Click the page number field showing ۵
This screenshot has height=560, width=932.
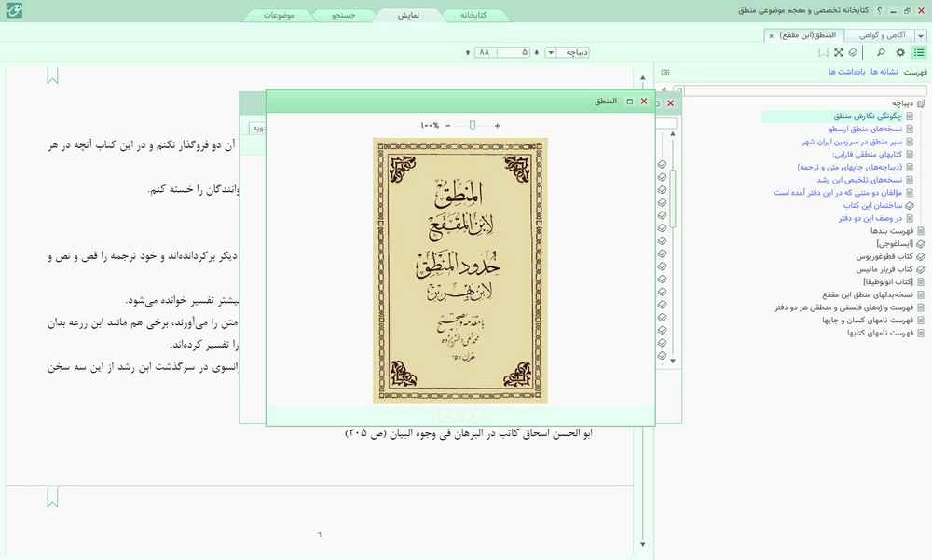point(514,52)
